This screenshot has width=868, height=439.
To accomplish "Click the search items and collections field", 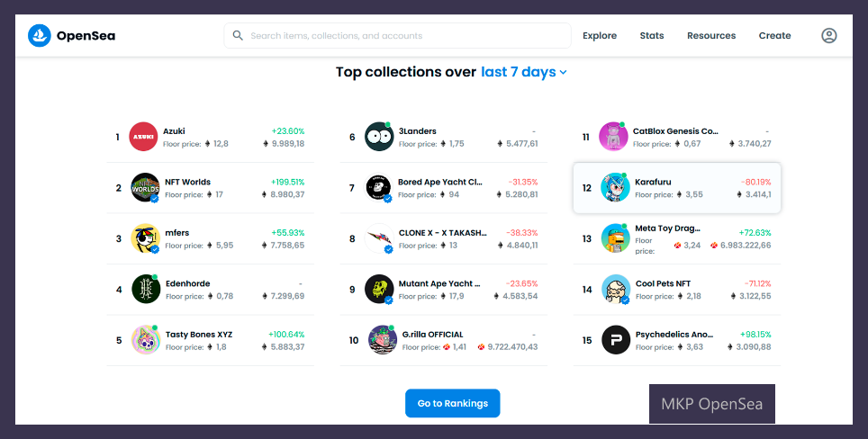I will point(397,35).
